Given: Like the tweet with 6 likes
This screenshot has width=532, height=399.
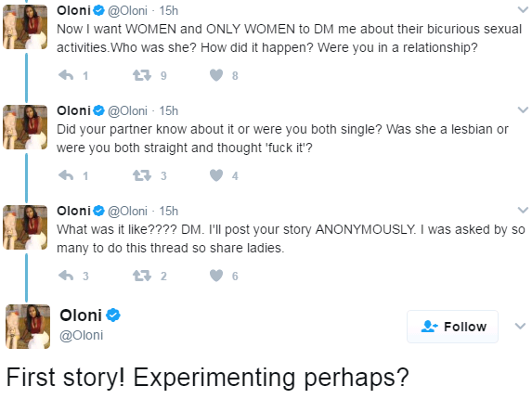Looking at the screenshot, I should tap(216, 276).
